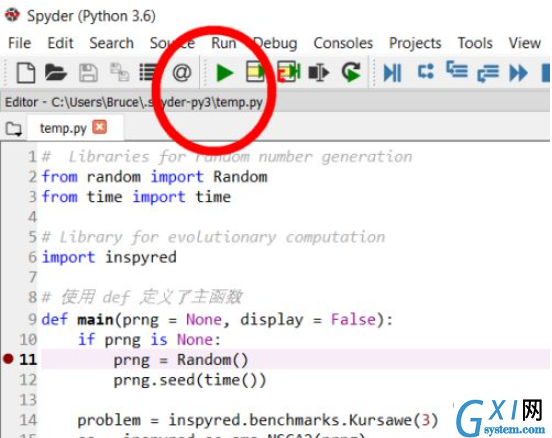Click 'prng.seed(time())' on line 12

190,380
